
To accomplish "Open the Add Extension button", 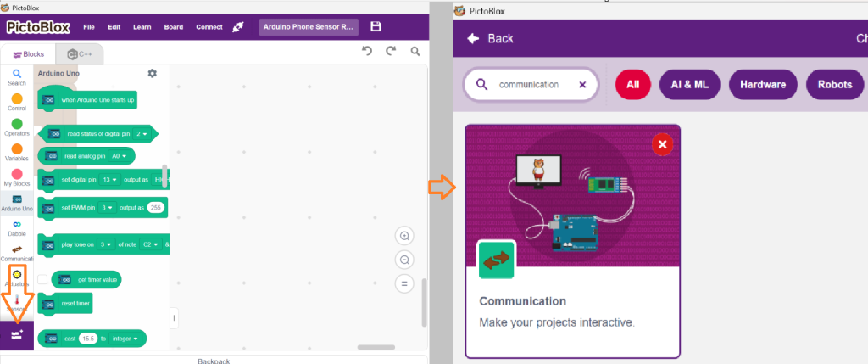I will click(17, 335).
